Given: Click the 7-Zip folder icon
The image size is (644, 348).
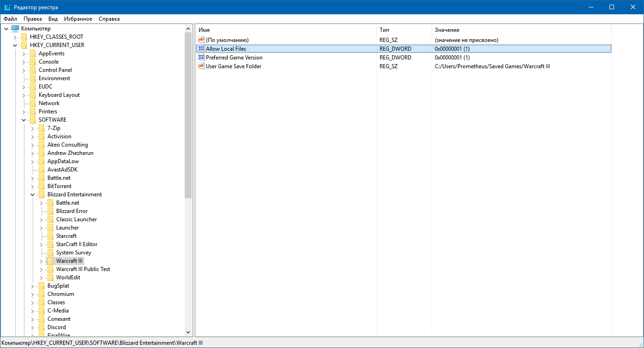Looking at the screenshot, I should 41,128.
